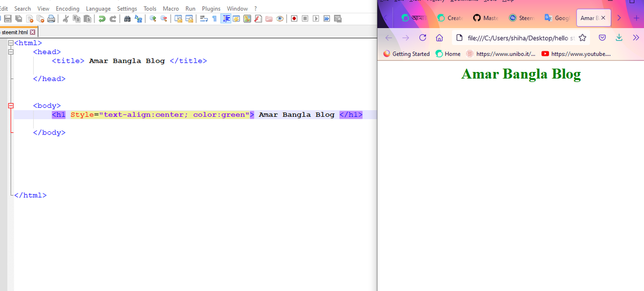Open the Encoding menu
The width and height of the screenshot is (644, 291).
point(67,9)
